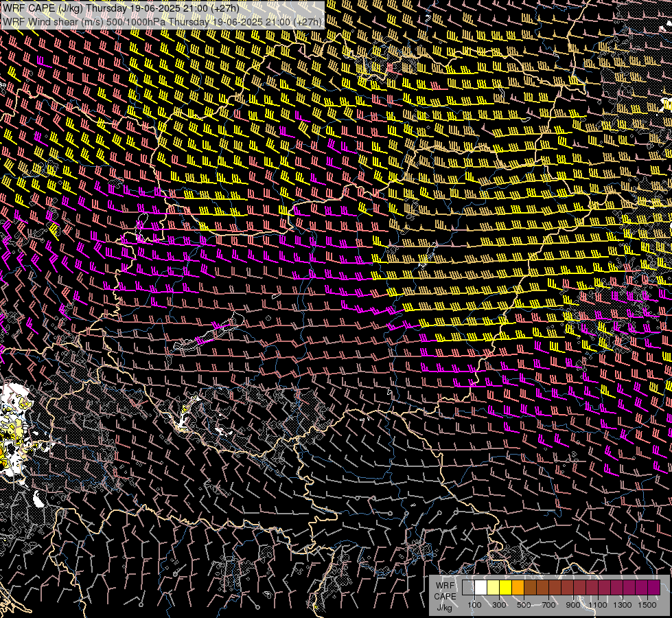Click the 1100 label in the legend
The height and width of the screenshot is (618, 672).
[598, 605]
